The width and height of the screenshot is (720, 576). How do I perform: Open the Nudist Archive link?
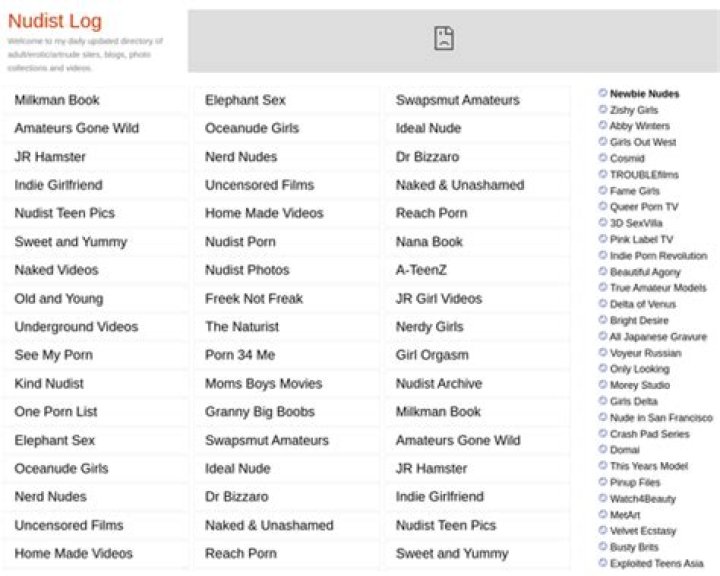pyautogui.click(x=438, y=384)
